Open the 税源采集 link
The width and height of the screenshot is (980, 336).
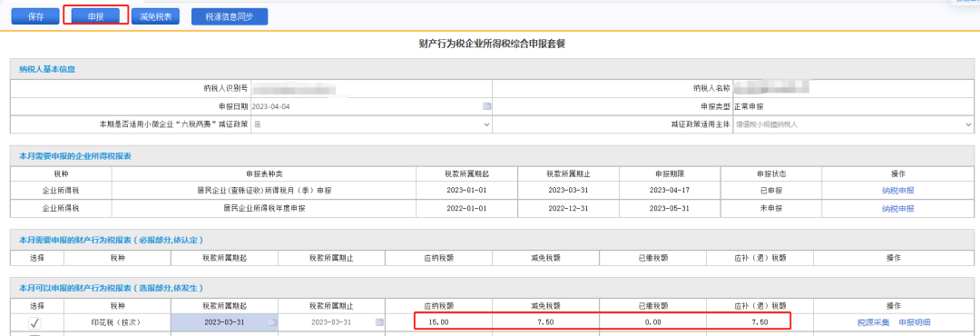(x=873, y=322)
